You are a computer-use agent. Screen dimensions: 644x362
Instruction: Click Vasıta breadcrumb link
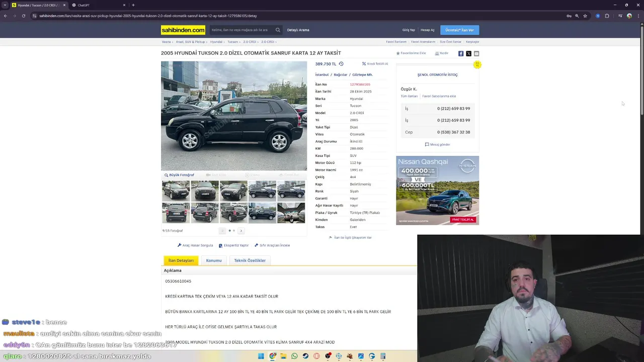click(166, 42)
